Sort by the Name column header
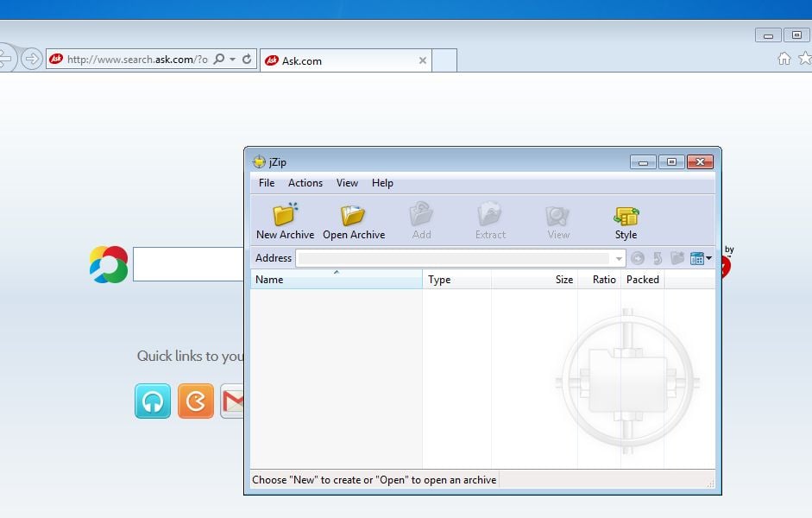Screen dimensions: 812x518 tap(336, 279)
